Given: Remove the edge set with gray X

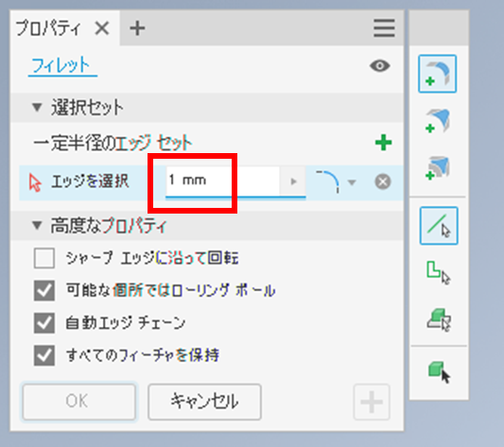Looking at the screenshot, I should [x=383, y=181].
